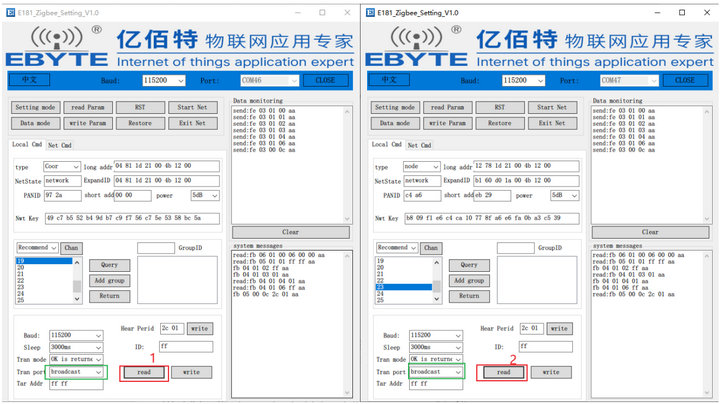Click Exit Net in right window

[x=552, y=123]
